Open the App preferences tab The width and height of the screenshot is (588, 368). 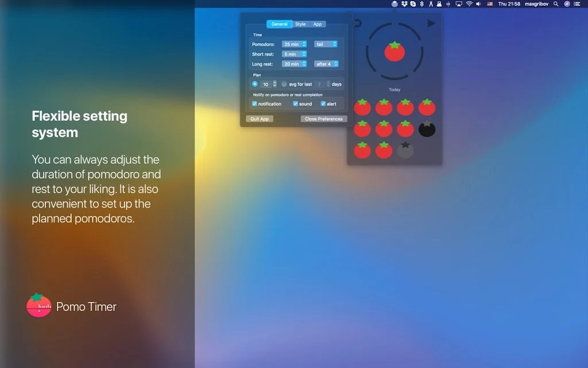tap(318, 24)
